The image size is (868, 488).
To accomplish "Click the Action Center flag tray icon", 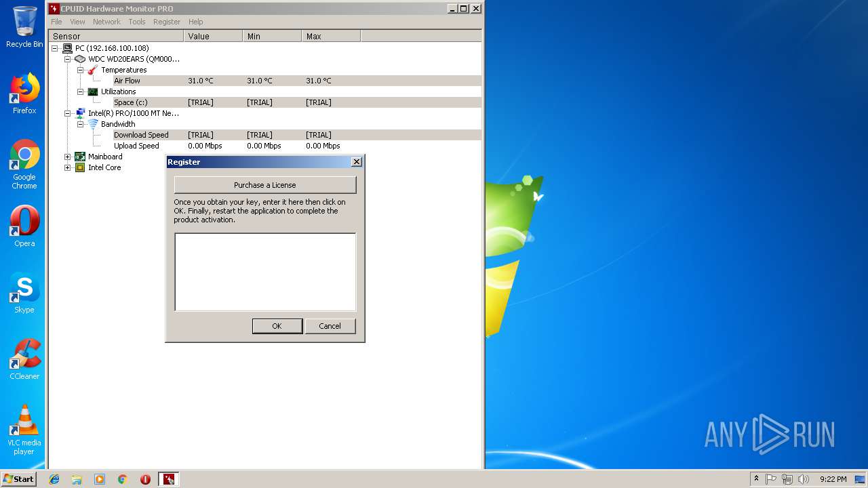I will point(771,479).
